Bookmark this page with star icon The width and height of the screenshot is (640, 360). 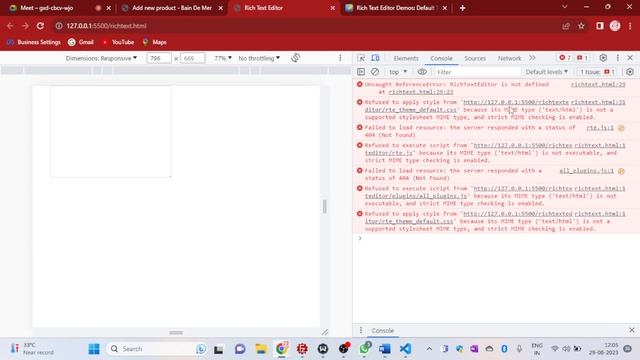point(581,26)
